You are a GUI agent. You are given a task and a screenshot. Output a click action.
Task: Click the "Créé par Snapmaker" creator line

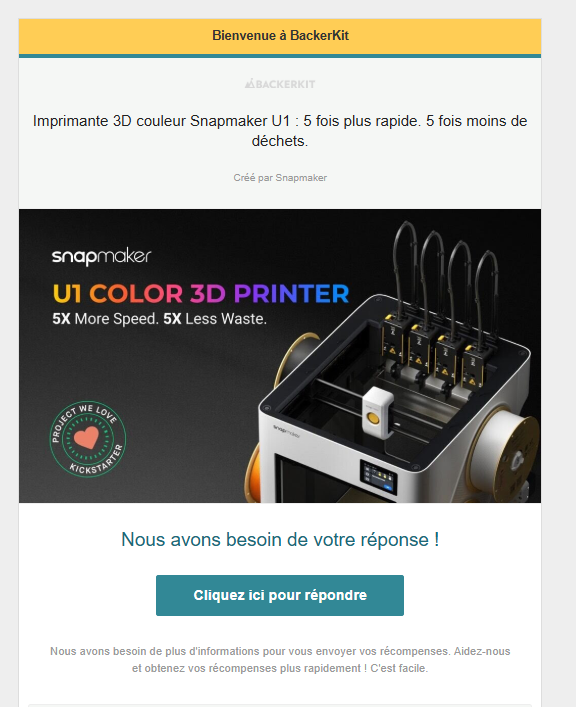[x=280, y=178]
